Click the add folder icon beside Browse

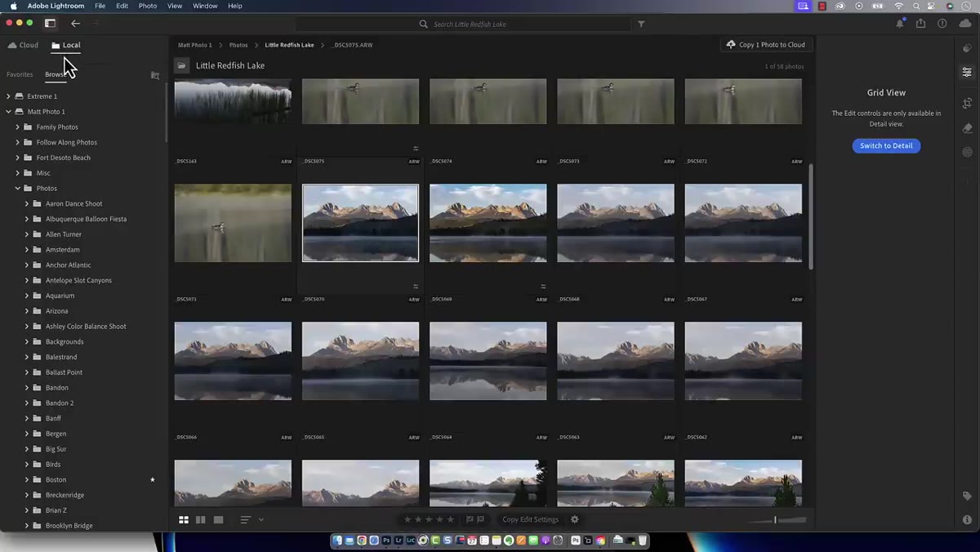pyautogui.click(x=155, y=75)
